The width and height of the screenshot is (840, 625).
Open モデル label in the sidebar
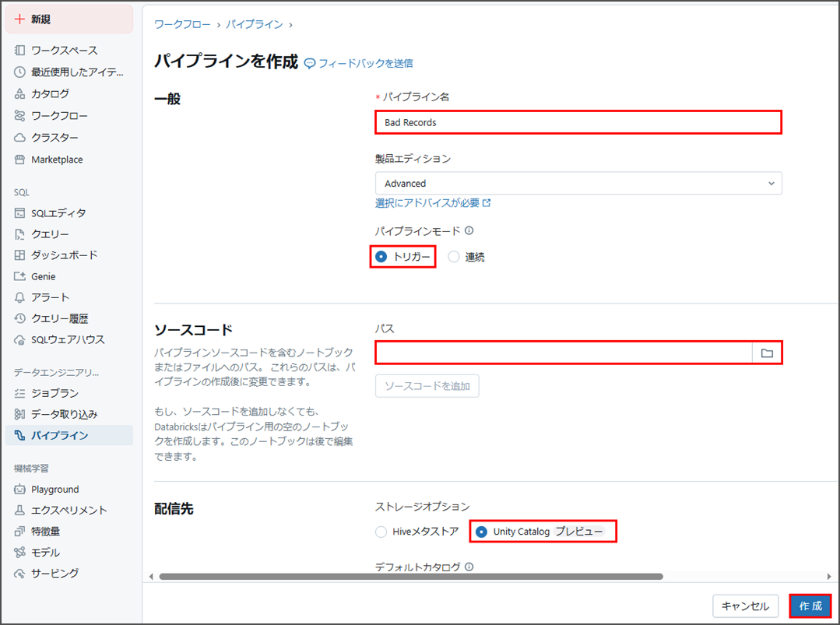coord(45,552)
